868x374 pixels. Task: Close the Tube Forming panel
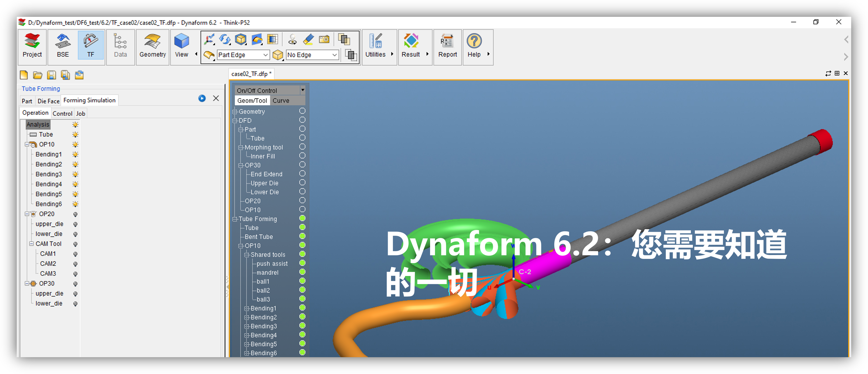(x=216, y=98)
